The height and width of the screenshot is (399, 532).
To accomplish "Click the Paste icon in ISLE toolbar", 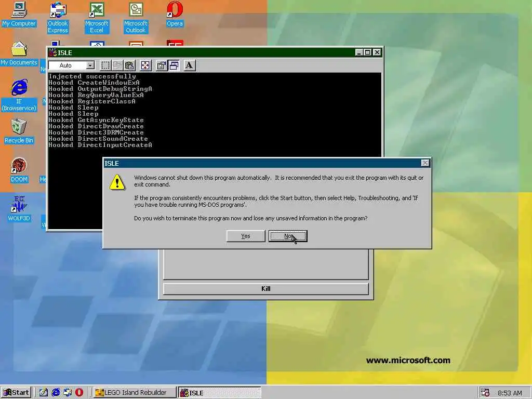I will coord(129,65).
